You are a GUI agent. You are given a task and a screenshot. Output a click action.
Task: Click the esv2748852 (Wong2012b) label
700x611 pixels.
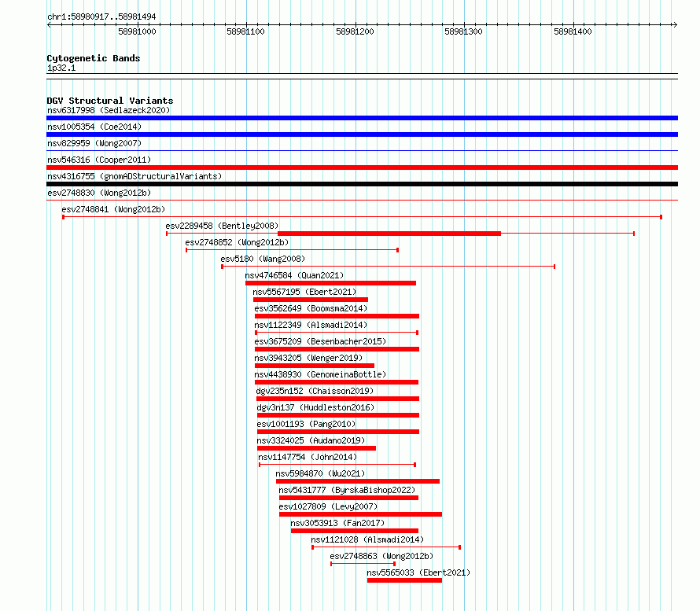coord(237,242)
